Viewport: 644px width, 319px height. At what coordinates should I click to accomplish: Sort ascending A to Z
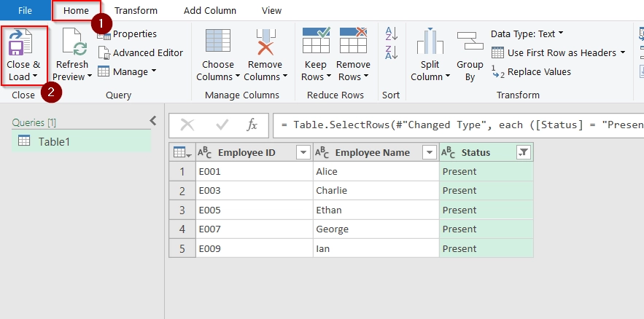tap(391, 34)
